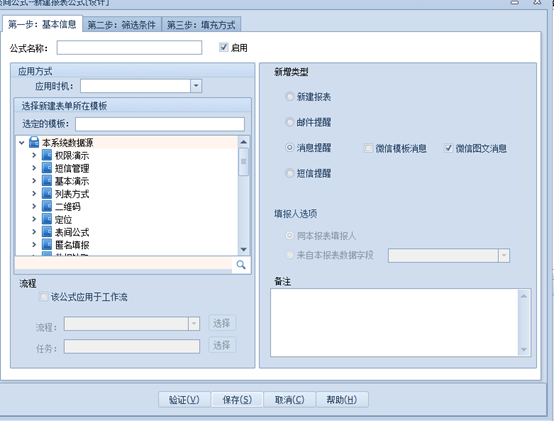Switch to 第一步：基本信息 tab
The image size is (554, 421).
(x=42, y=24)
